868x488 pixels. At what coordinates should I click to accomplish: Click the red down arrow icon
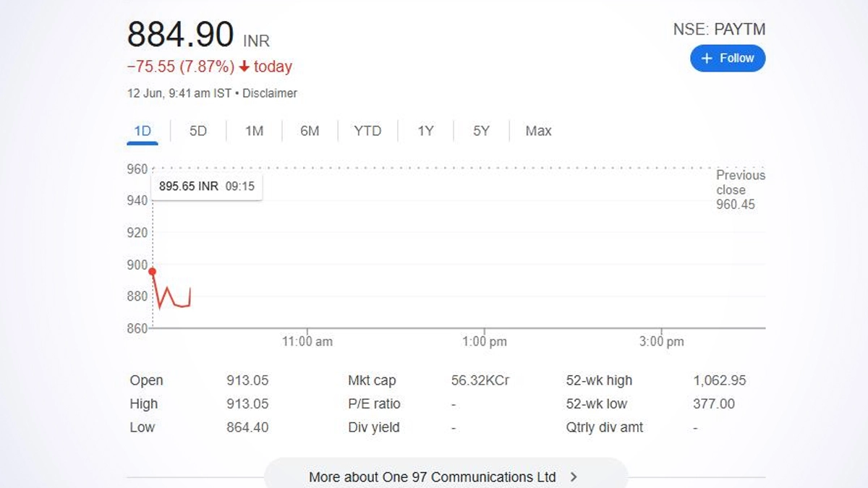pyautogui.click(x=244, y=67)
